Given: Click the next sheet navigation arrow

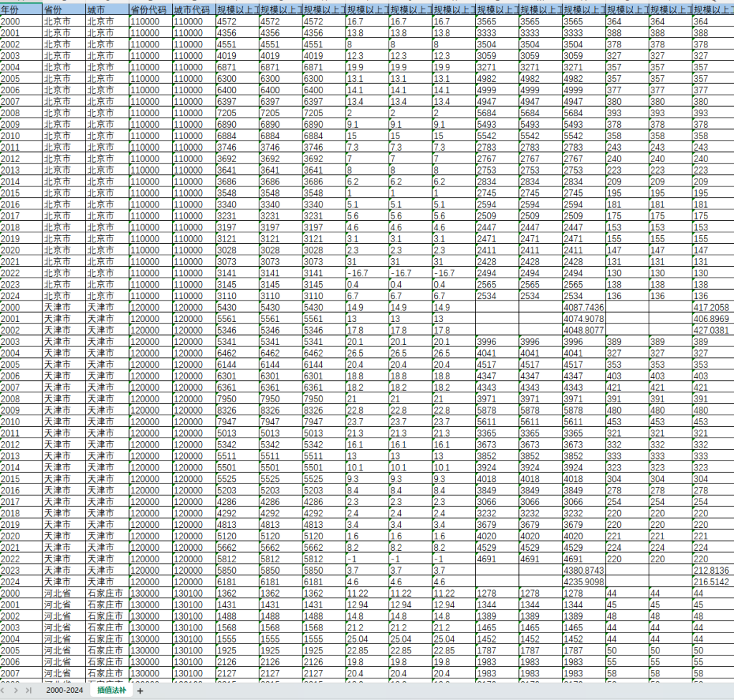Looking at the screenshot, I should [16, 690].
